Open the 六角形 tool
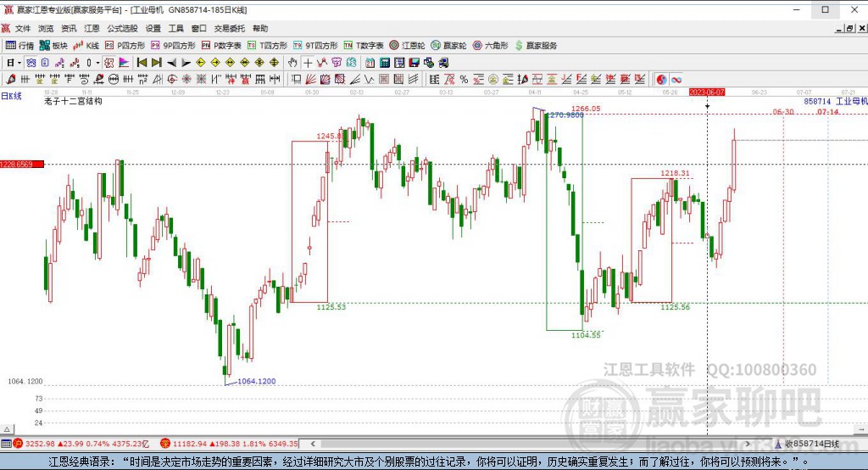 coord(491,46)
